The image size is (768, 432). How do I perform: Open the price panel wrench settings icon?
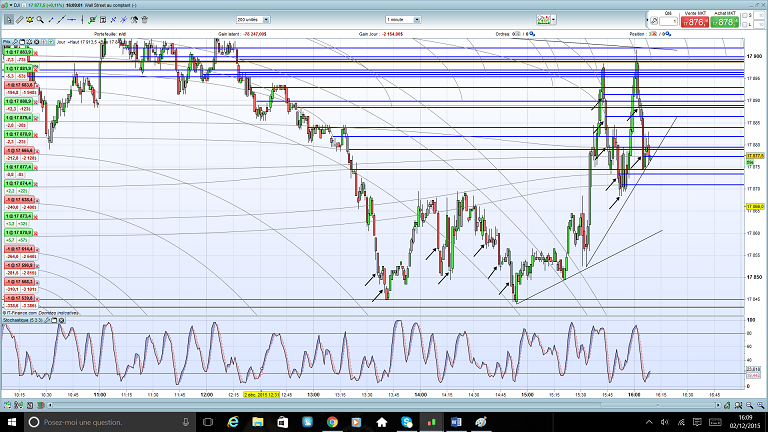coord(16,42)
